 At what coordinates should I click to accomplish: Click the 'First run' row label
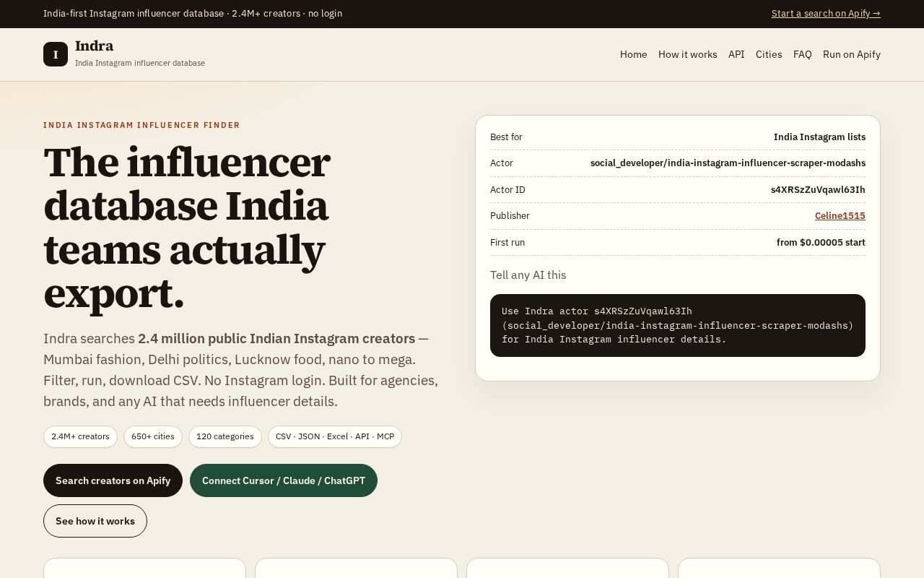pyautogui.click(x=507, y=243)
